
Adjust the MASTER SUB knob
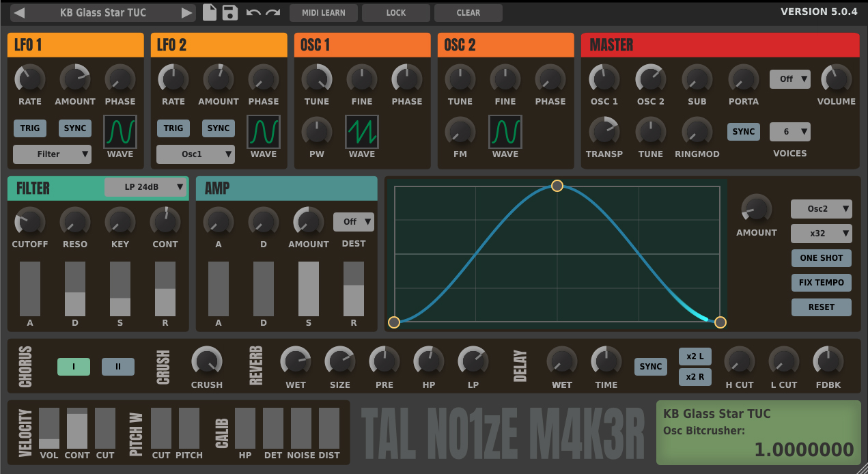coord(697,79)
